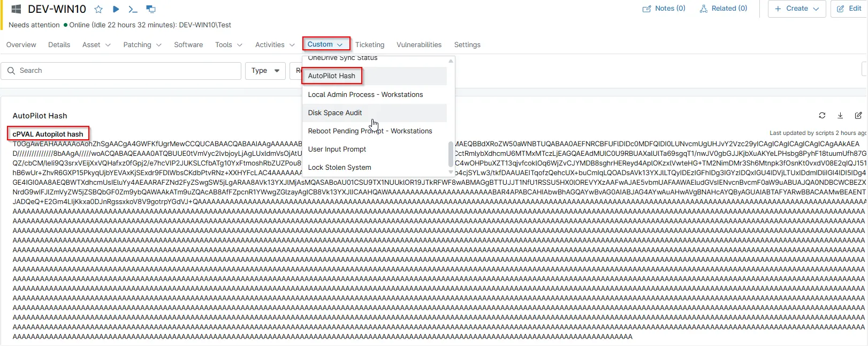This screenshot has width=868, height=346.
Task: Click the Edit button at top right
Action: (x=849, y=9)
